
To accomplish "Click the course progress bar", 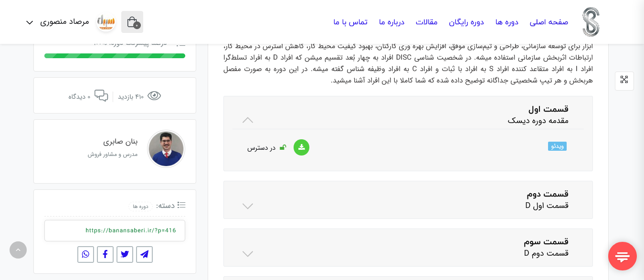I will [115, 55].
